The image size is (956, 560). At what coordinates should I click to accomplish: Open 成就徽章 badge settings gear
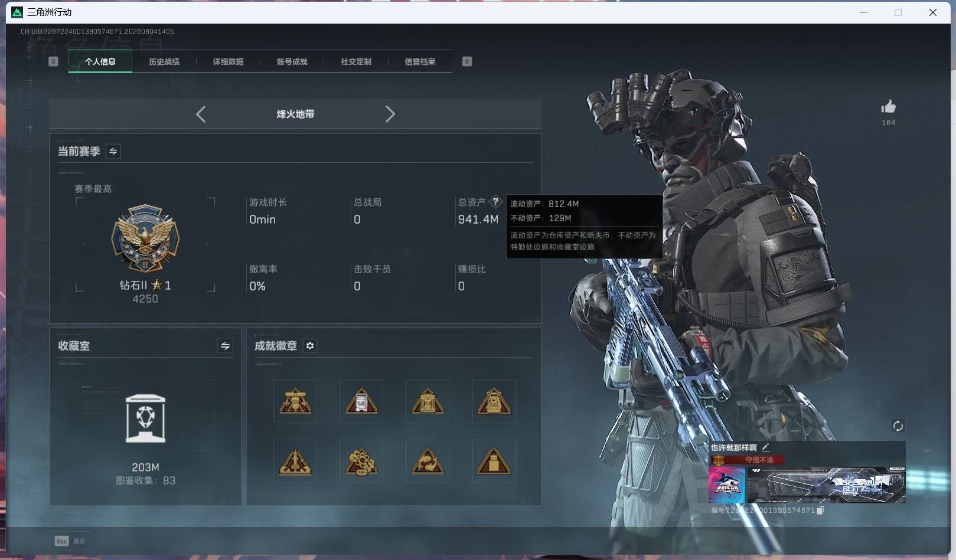(x=310, y=346)
